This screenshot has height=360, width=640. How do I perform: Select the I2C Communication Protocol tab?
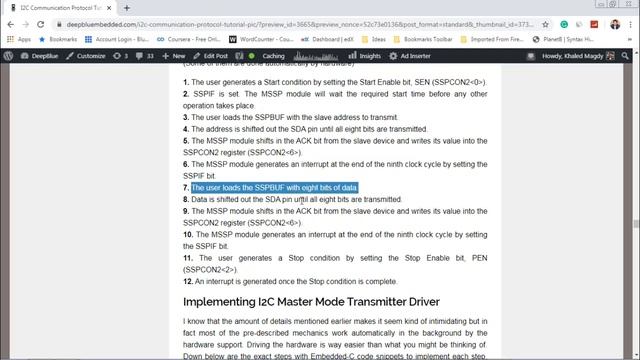click(x=60, y=8)
